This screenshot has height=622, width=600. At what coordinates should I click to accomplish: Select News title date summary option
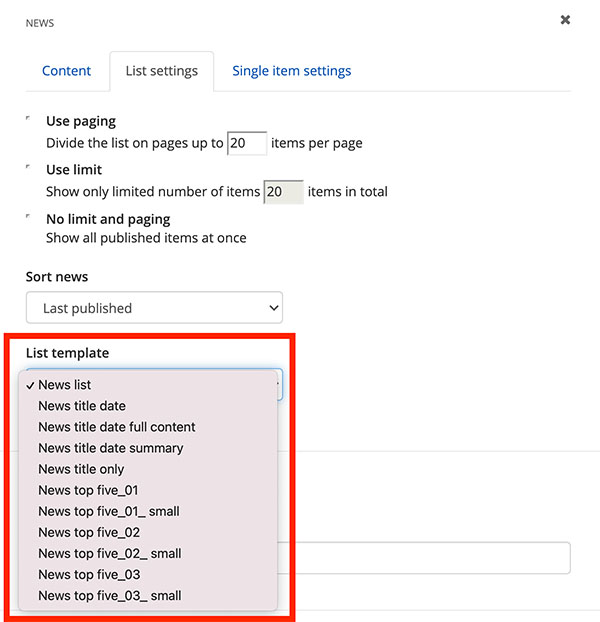pyautogui.click(x=148, y=448)
